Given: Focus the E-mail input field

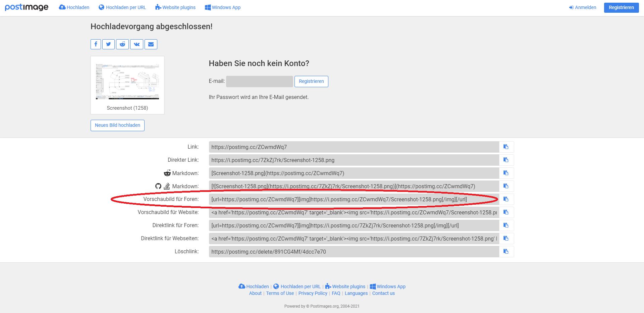Looking at the screenshot, I should [260, 82].
